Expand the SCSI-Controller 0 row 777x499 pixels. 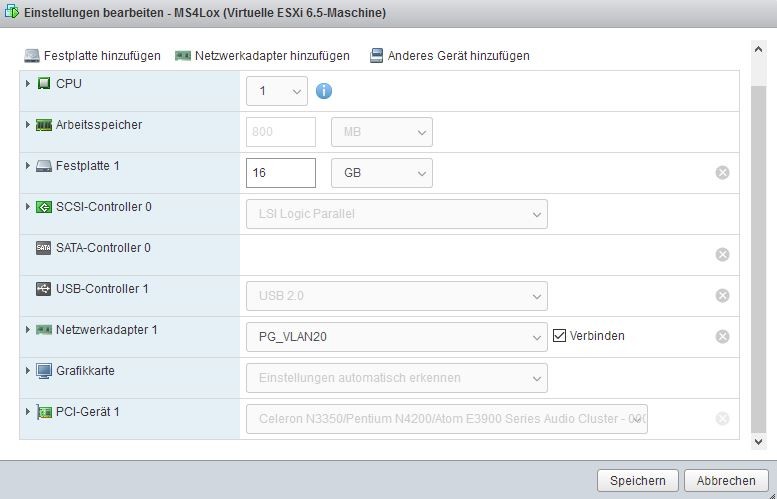coord(28,207)
